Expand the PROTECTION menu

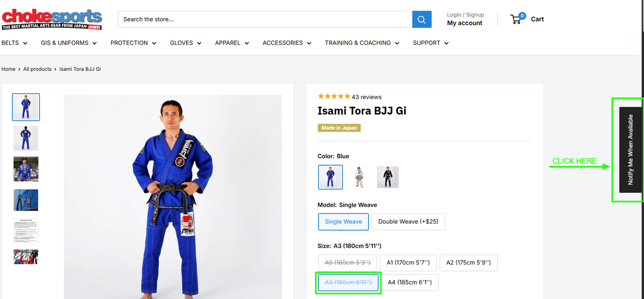point(133,43)
